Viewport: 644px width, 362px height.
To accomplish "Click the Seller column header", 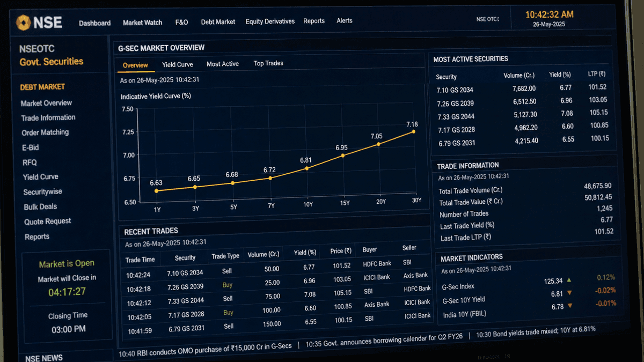I will [x=409, y=248].
